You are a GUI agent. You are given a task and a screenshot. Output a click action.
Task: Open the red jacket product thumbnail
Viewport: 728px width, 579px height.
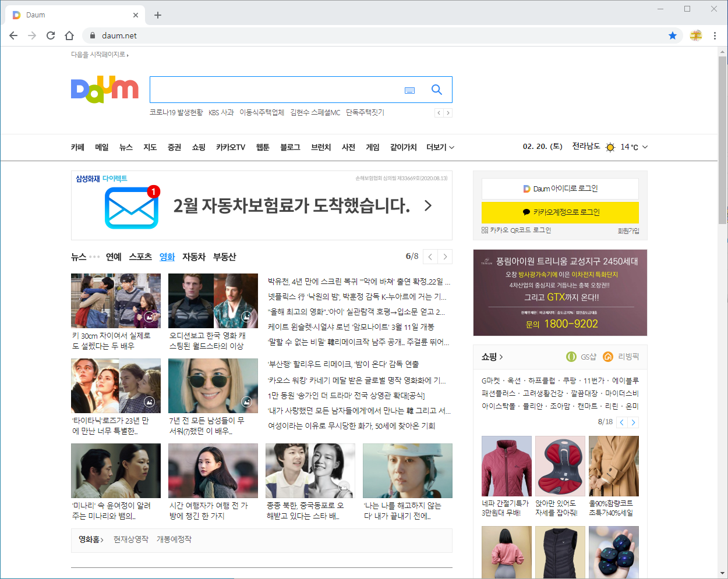507,466
